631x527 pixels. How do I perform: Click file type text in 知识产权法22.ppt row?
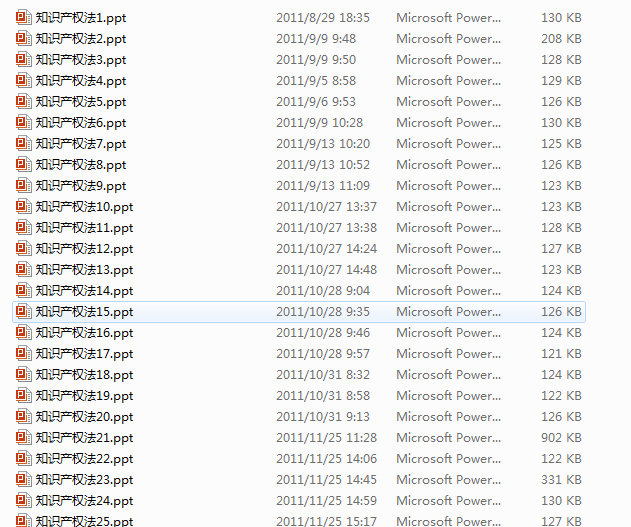(x=449, y=459)
